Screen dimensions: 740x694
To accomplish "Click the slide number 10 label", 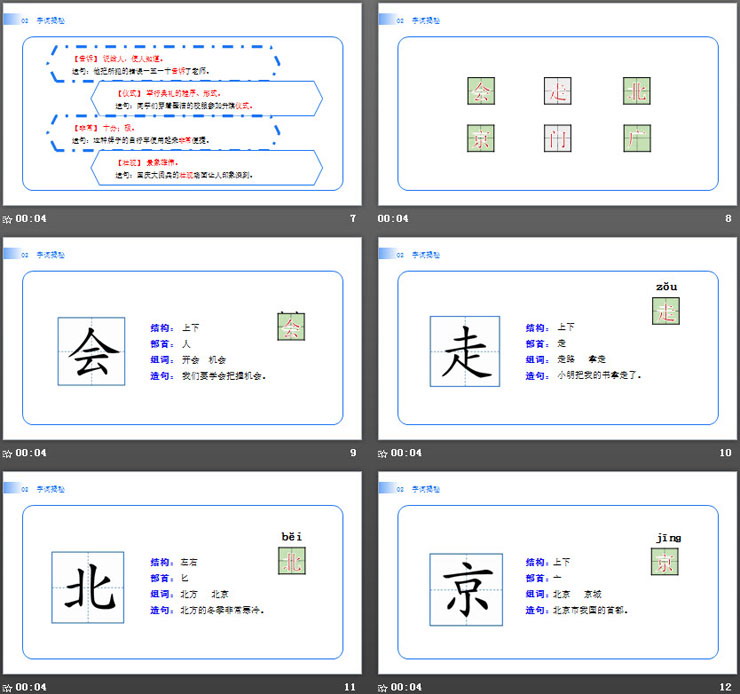I will (726, 453).
